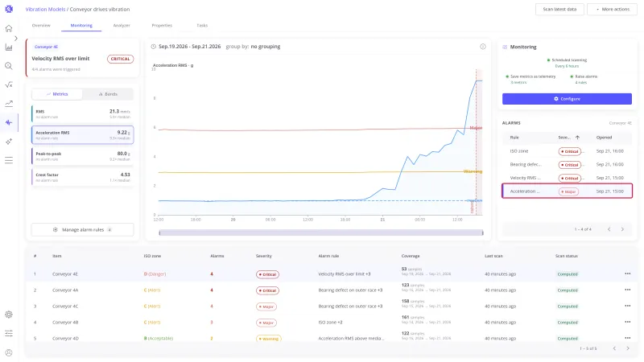
Task: Click the Opened column header in alarms
Action: [604, 138]
